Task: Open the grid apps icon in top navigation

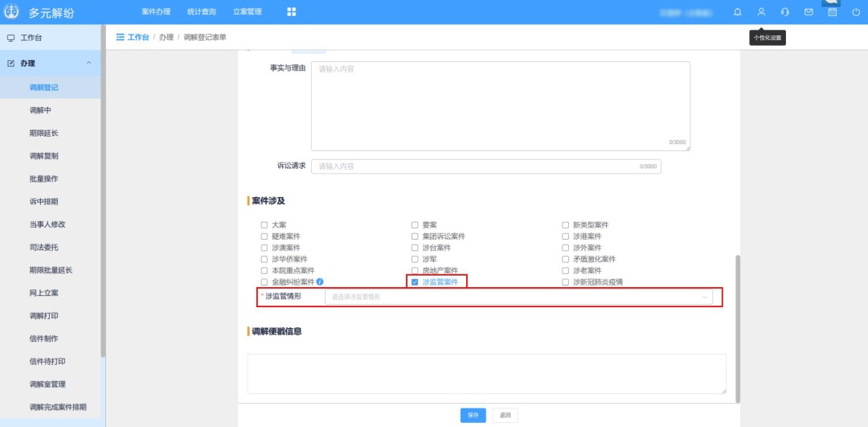Action: pos(291,12)
